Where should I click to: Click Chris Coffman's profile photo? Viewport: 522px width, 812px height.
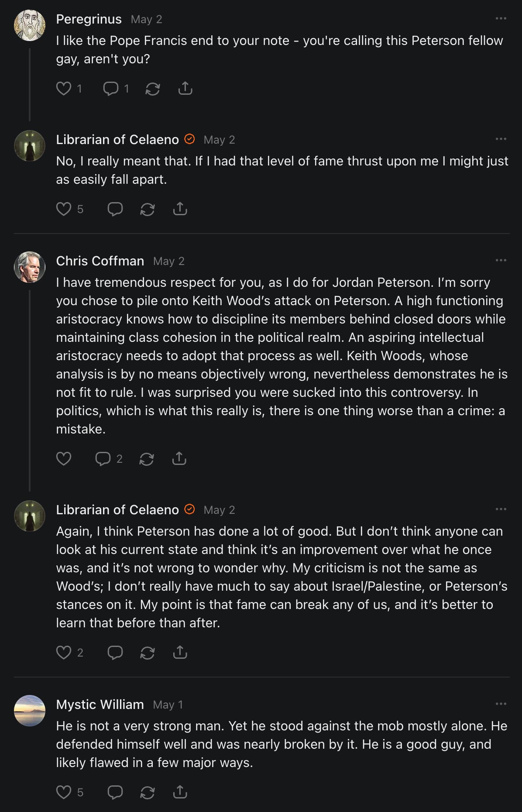point(30,267)
